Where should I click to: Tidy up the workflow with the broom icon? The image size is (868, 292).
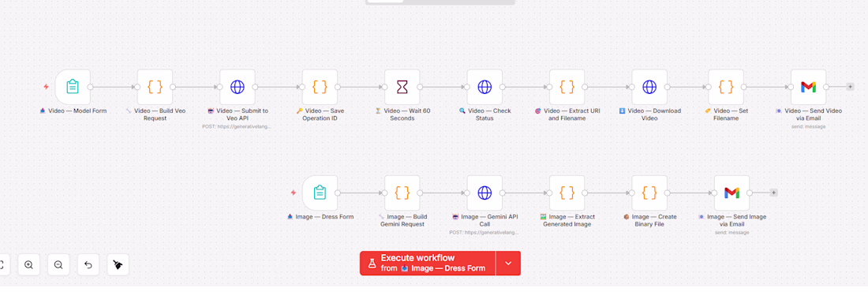(118, 265)
